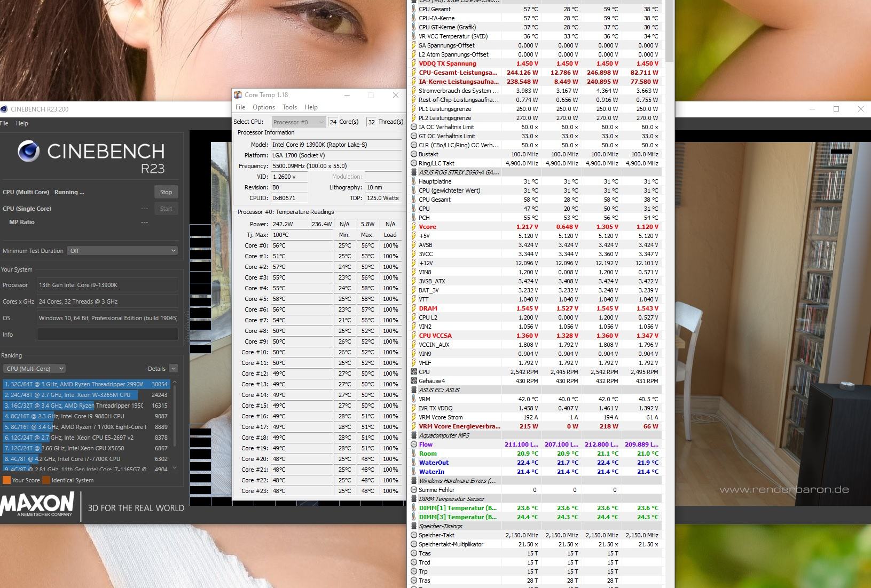Click lightning icon beside CPU-Gesamt-Leistungsaufnahme
Screen dimensions: 871x588
pyautogui.click(x=413, y=73)
